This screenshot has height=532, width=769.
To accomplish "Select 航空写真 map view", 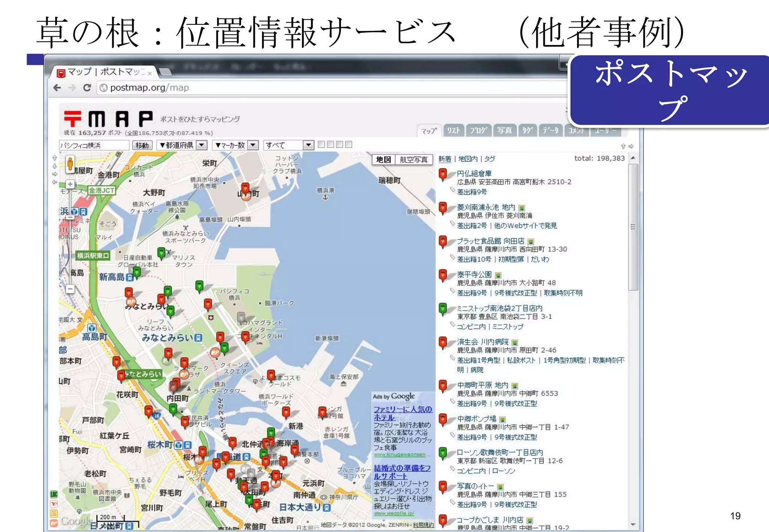I will (x=413, y=160).
